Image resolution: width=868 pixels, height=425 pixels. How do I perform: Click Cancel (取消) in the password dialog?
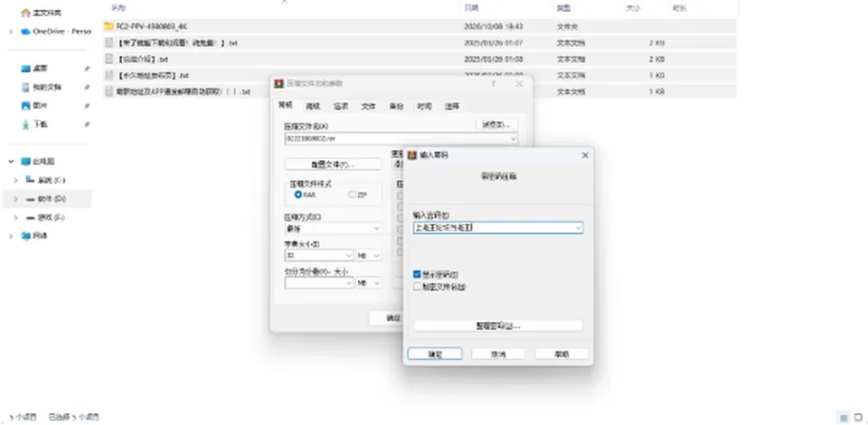coord(498,354)
